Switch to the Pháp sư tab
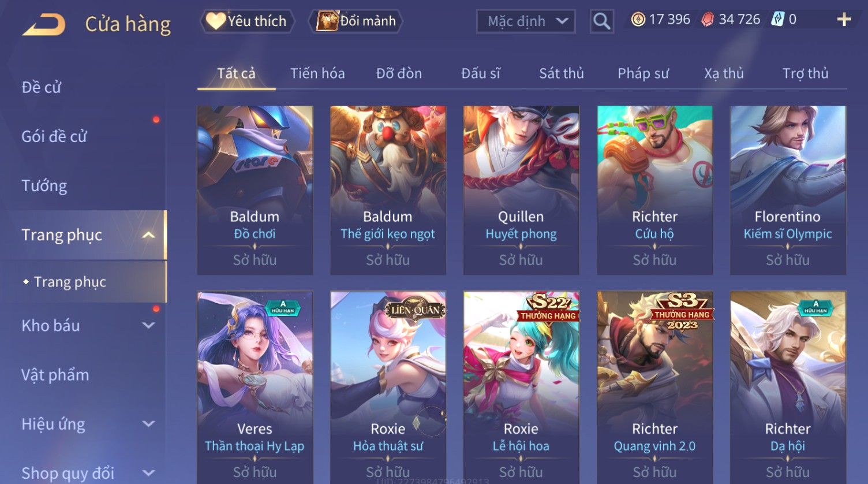 643,73
